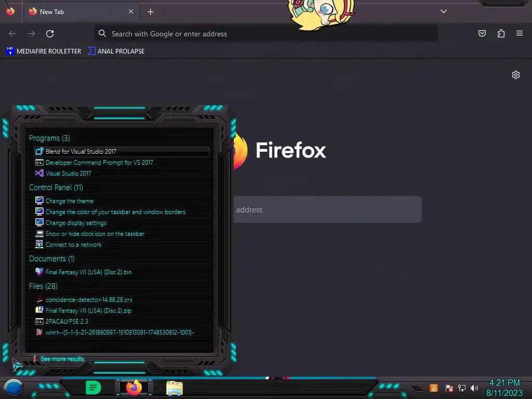Screen dimensions: 532x399
Task: Open Final Fantasy VII (Disc 2).bin document
Action: point(88,272)
